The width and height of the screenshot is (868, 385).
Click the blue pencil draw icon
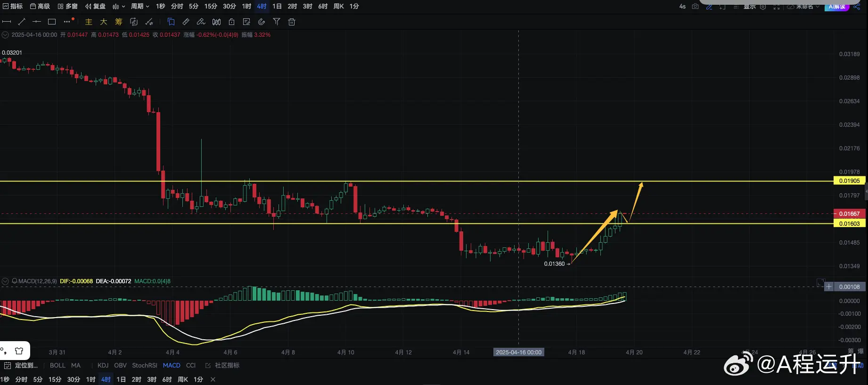pos(709,7)
